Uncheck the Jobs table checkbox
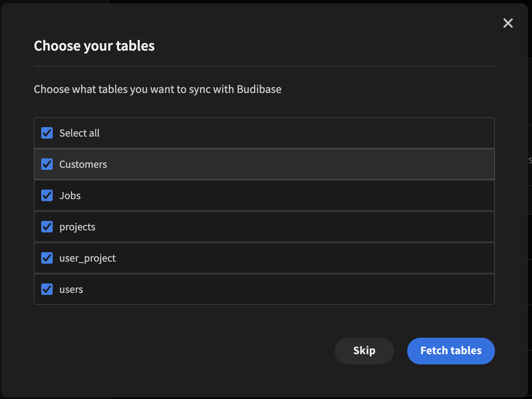532x399 pixels. click(47, 195)
